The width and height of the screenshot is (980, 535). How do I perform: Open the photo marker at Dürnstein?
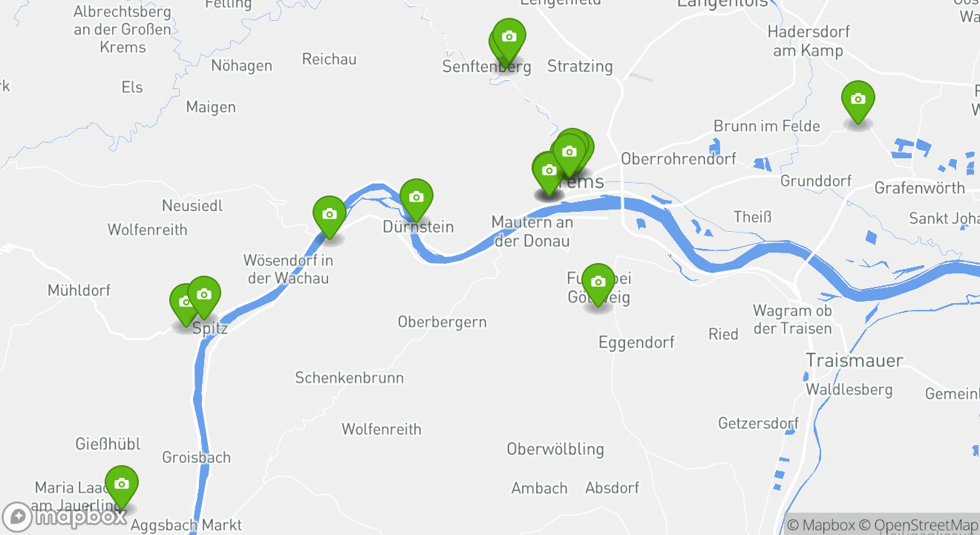(416, 197)
